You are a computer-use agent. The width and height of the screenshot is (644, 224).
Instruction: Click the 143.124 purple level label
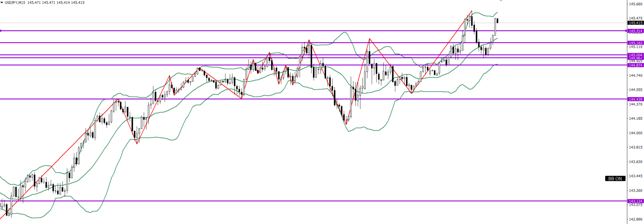pos(636,201)
